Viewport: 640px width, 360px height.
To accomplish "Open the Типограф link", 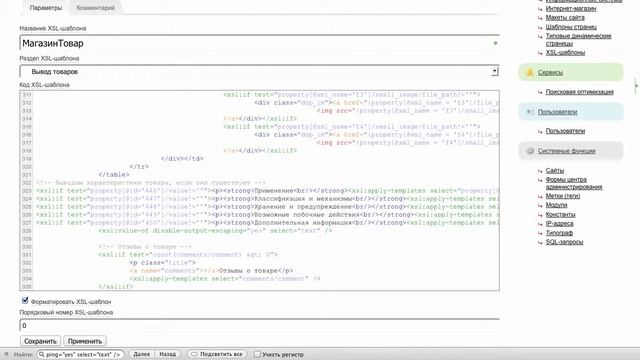I will 559,233.
